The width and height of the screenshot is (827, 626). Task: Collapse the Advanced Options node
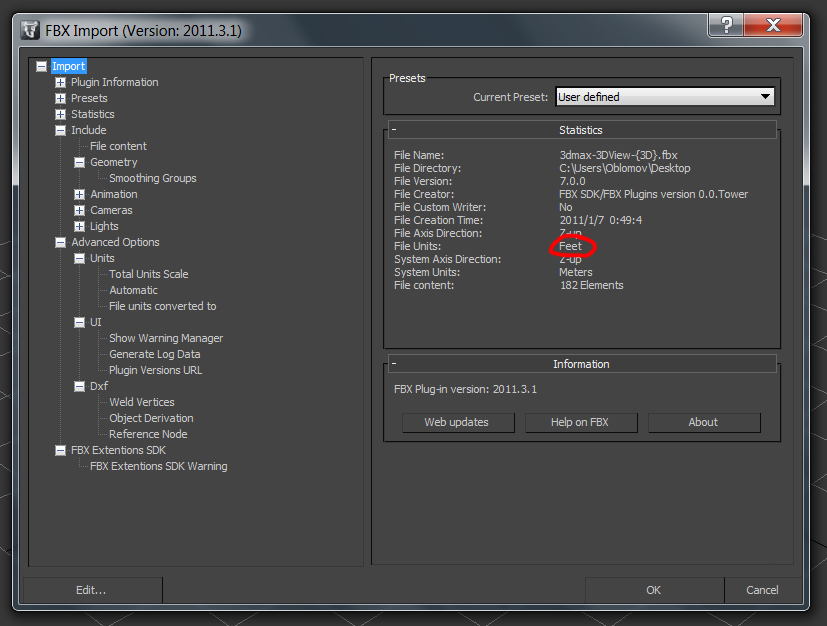click(x=61, y=243)
